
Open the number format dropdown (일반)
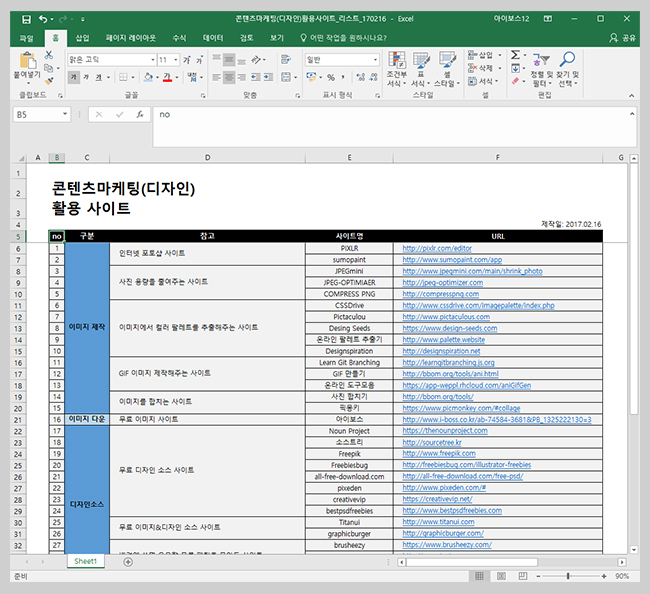pyautogui.click(x=375, y=60)
